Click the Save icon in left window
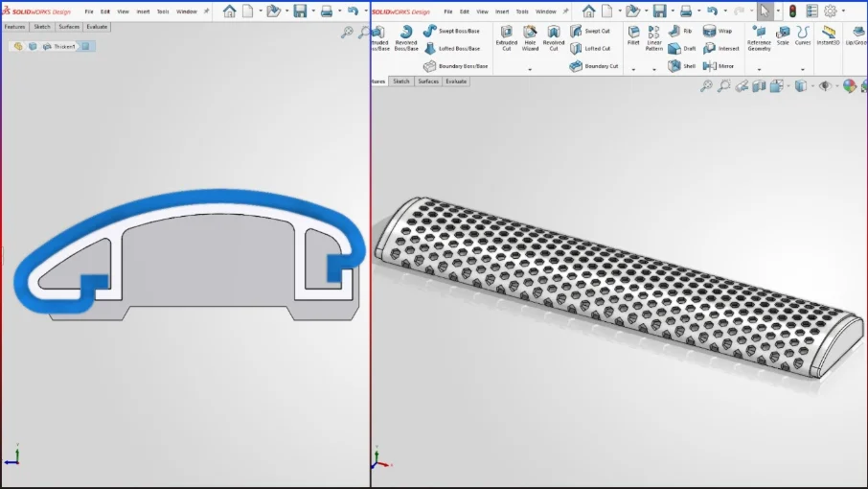This screenshot has height=489, width=868. tap(300, 12)
